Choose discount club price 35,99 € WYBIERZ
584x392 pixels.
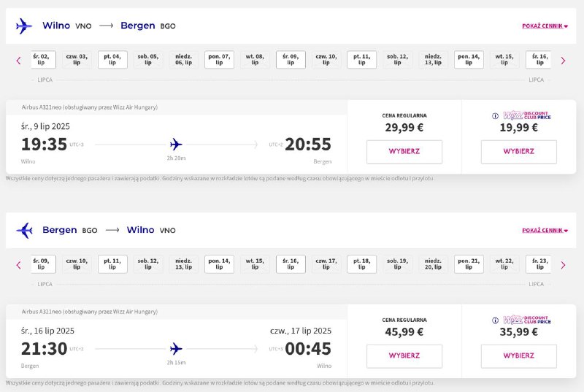(x=518, y=356)
